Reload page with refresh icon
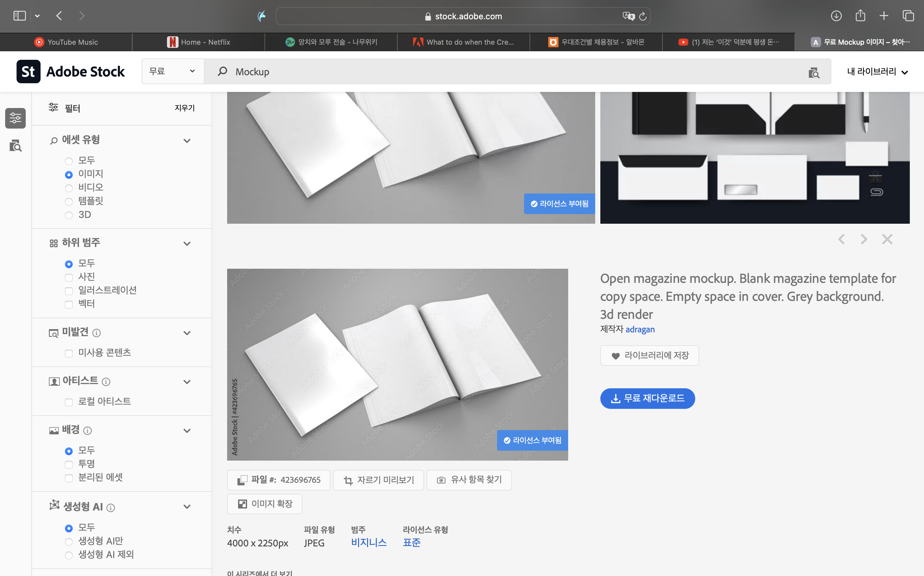Viewport: 924px width, 576px height. (x=643, y=16)
